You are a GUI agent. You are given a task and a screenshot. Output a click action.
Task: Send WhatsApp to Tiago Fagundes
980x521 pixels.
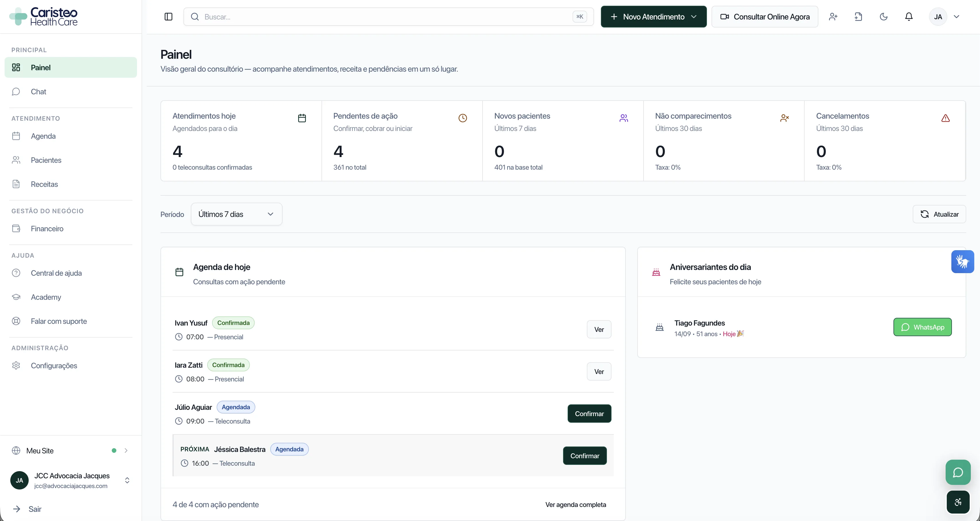click(x=923, y=327)
